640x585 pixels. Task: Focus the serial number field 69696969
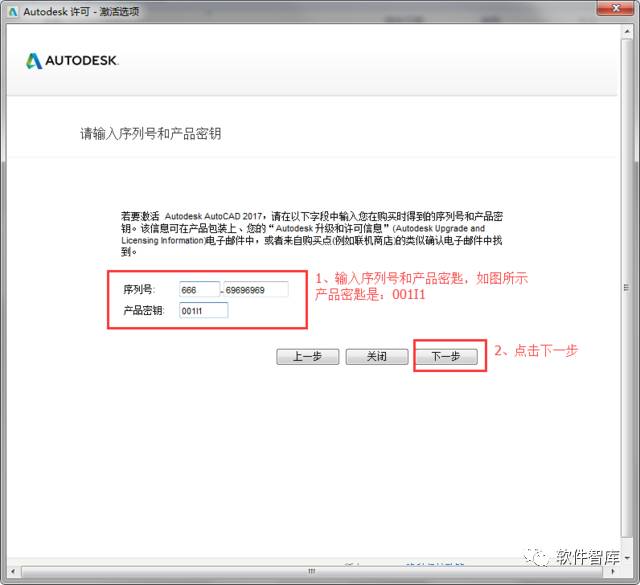(x=256, y=289)
